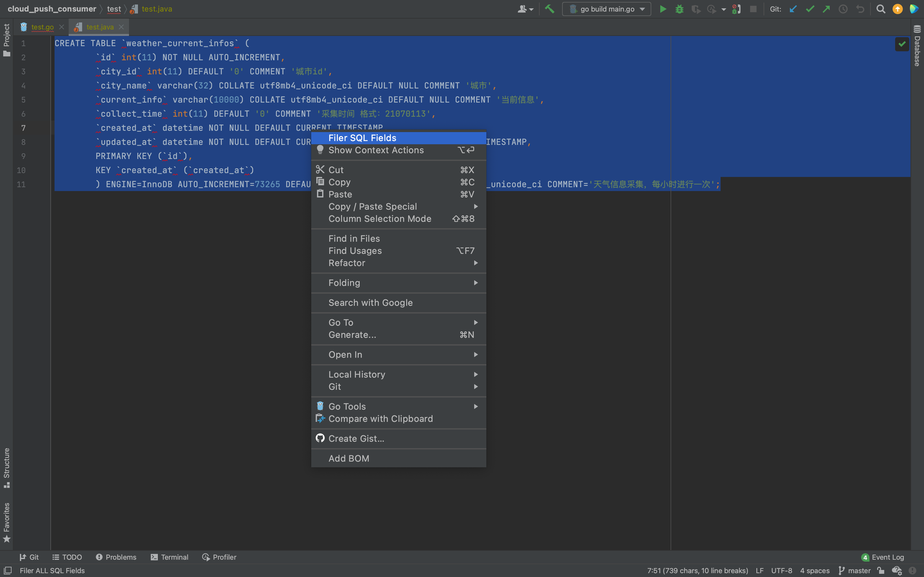Open Create Gist GitHub entry
924x577 pixels.
356,439
